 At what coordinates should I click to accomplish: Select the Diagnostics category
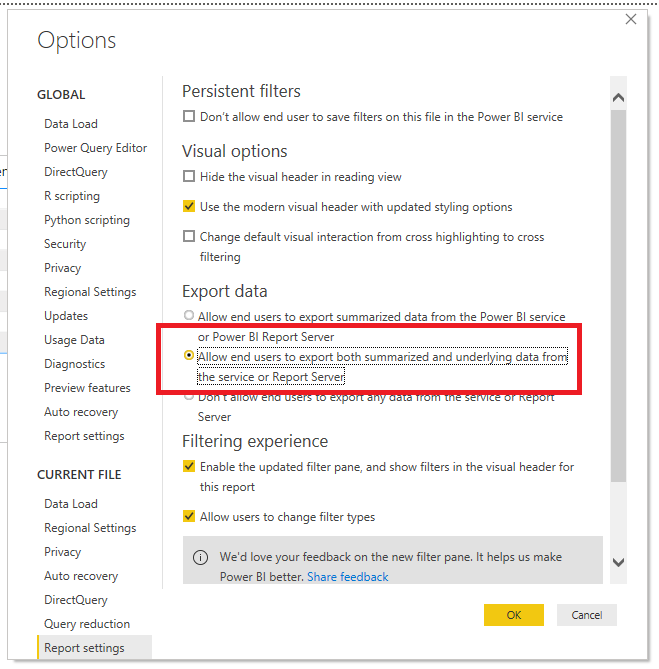point(75,364)
